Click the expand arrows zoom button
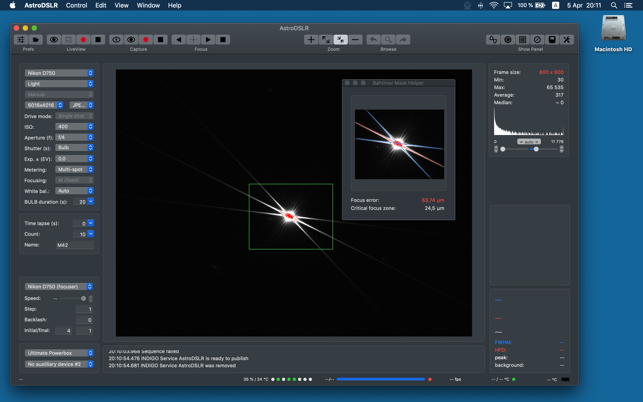The image size is (643, 402). 326,39
